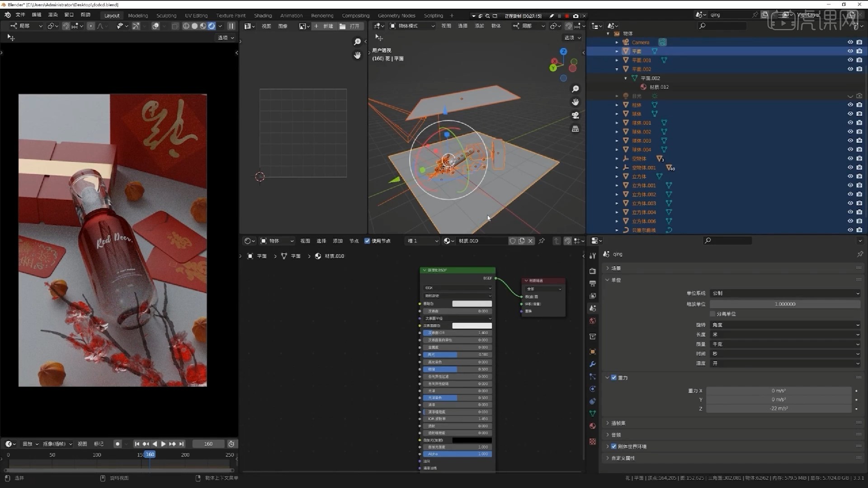Toggle the 重力 gravity checkbox

[x=614, y=378]
